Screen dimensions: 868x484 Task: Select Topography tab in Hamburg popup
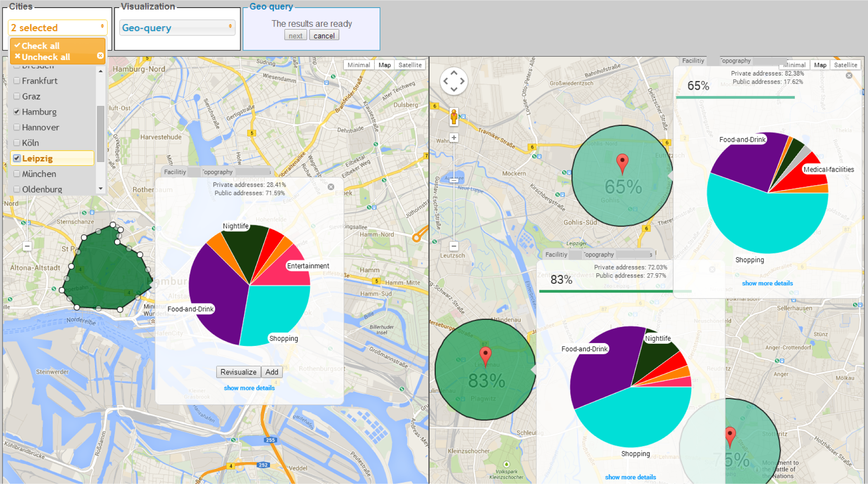(218, 172)
